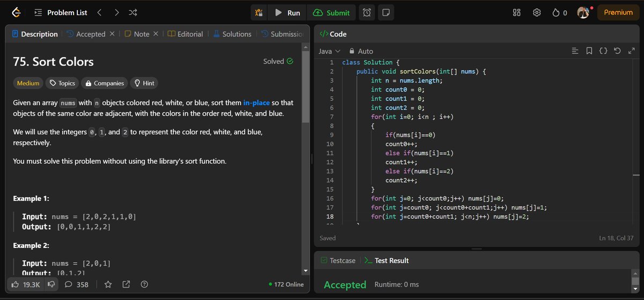The height and width of the screenshot is (300, 644).
Task: Reset code to default undo icon
Action: tap(617, 51)
